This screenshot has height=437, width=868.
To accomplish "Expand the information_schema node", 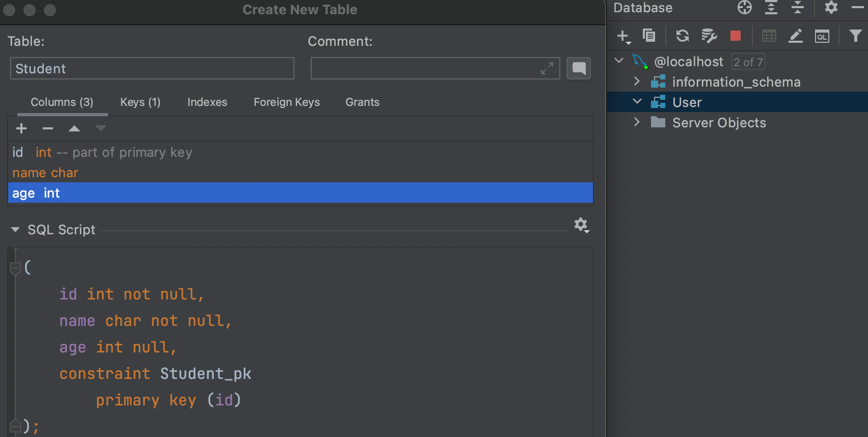I will 637,81.
